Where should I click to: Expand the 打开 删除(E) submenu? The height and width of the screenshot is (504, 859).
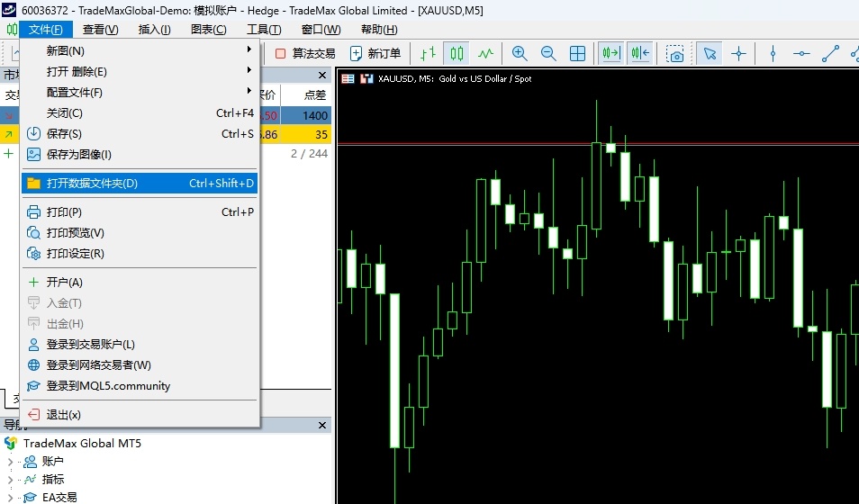pos(140,72)
